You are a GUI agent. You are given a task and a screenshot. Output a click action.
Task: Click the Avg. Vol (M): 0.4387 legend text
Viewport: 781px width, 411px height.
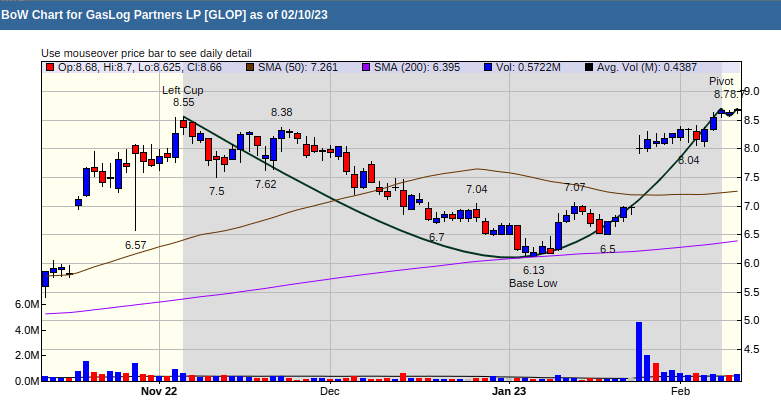(x=647, y=67)
